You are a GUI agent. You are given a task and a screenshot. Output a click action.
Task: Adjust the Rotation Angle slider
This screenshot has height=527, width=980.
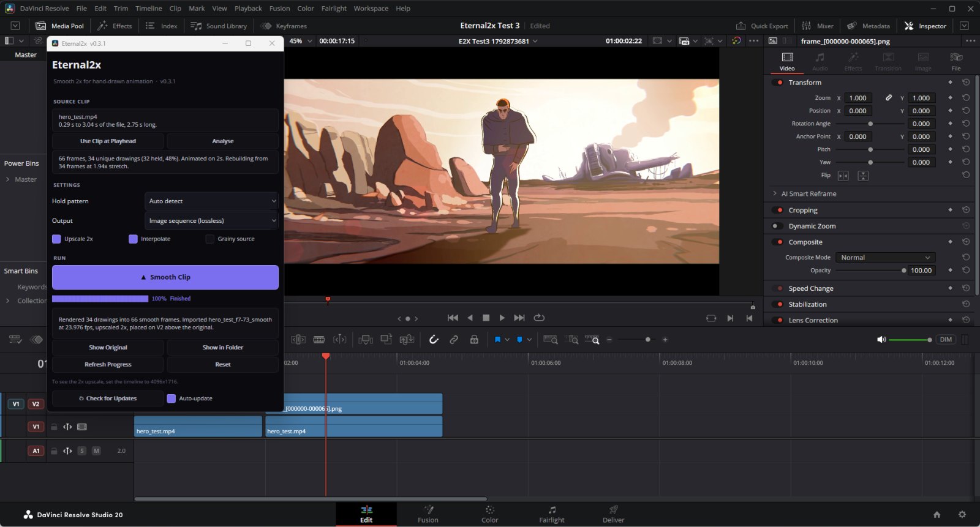click(870, 124)
